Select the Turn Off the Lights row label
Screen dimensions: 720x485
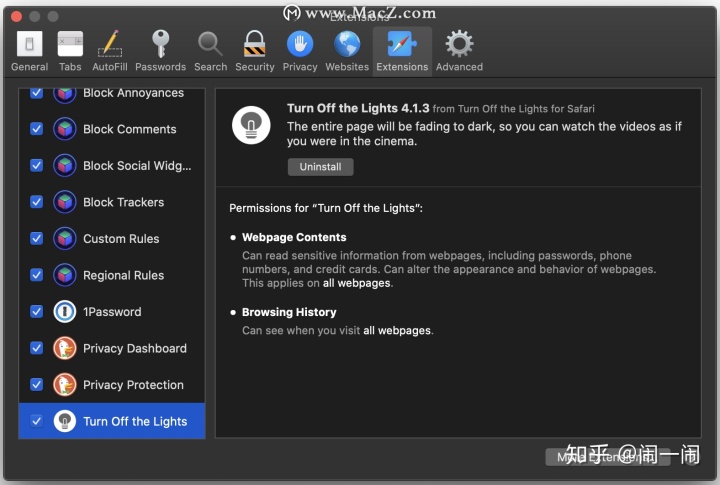point(135,421)
